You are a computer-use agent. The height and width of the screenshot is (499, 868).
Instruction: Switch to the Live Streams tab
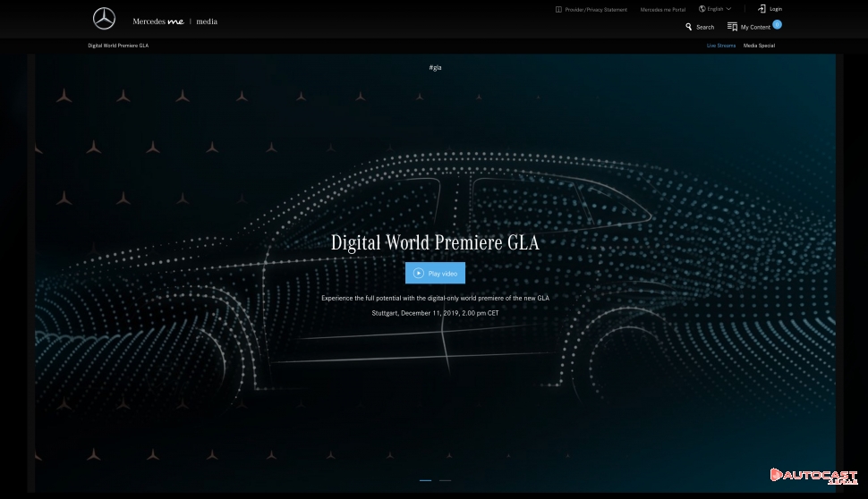pyautogui.click(x=720, y=46)
